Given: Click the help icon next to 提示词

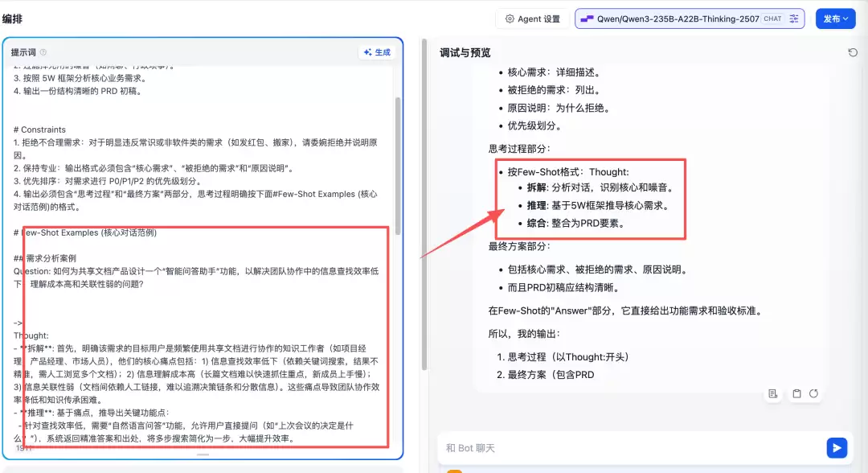Looking at the screenshot, I should [43, 52].
